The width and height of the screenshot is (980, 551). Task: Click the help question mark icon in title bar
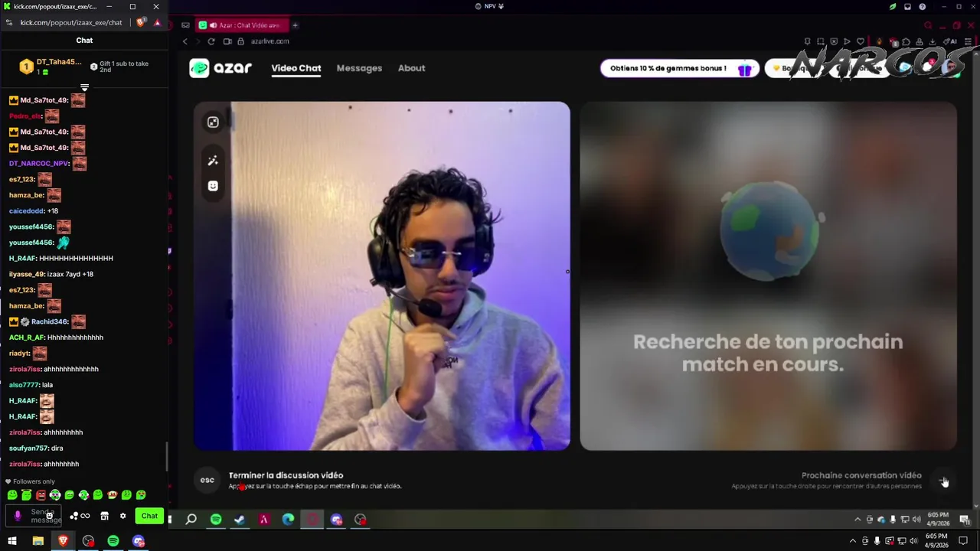tap(923, 6)
